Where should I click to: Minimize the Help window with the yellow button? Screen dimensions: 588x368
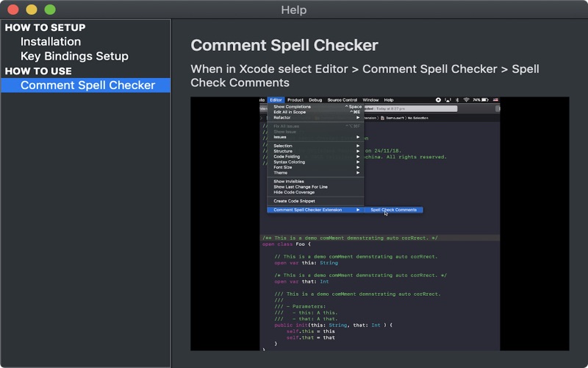[x=32, y=10]
